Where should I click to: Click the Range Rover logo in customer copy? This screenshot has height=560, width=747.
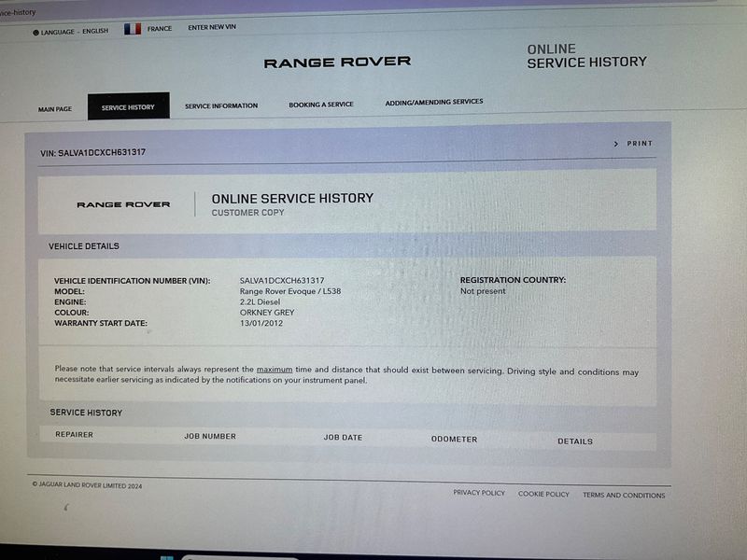coord(123,204)
